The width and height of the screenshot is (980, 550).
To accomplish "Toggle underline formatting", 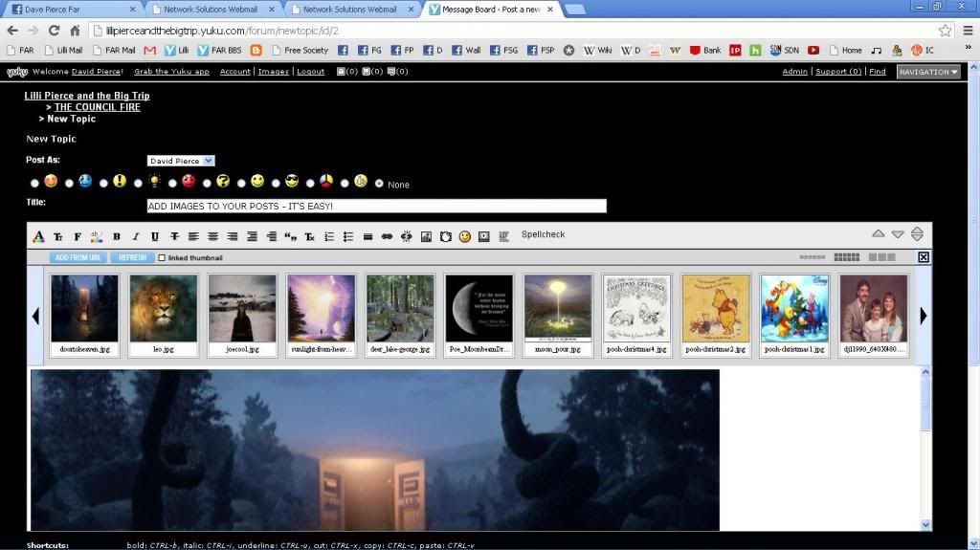I will (155, 236).
